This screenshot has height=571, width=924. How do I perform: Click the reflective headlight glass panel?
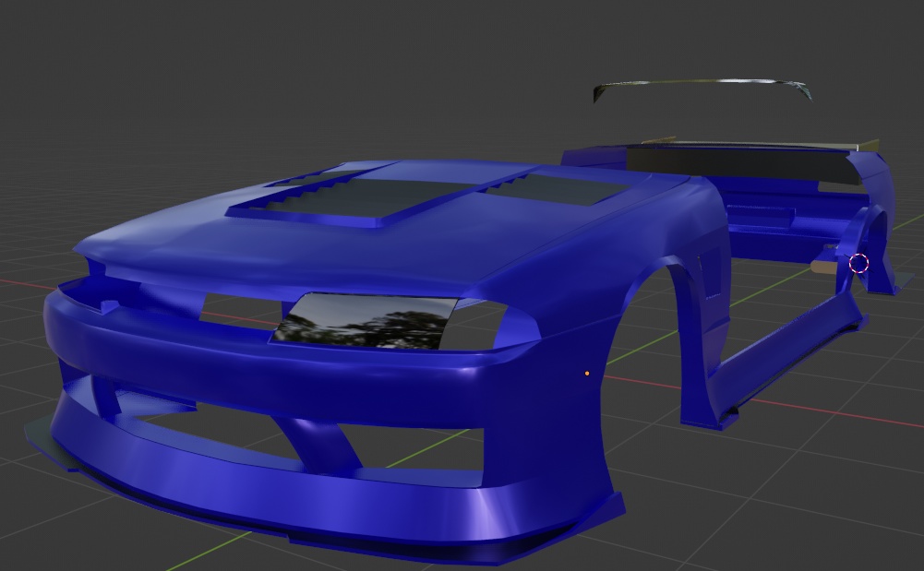click(x=365, y=322)
